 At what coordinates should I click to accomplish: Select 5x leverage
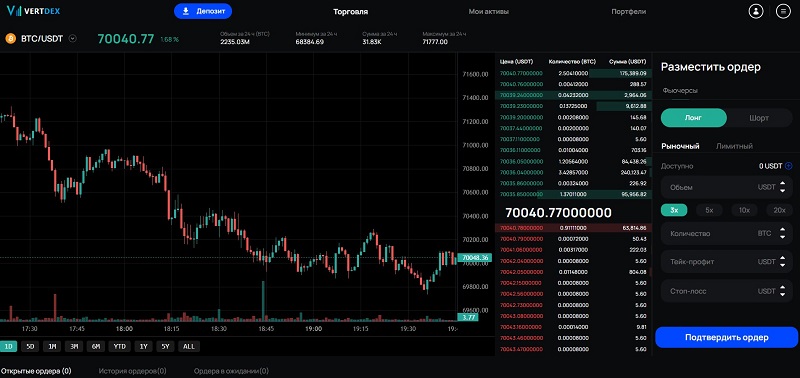coord(709,210)
